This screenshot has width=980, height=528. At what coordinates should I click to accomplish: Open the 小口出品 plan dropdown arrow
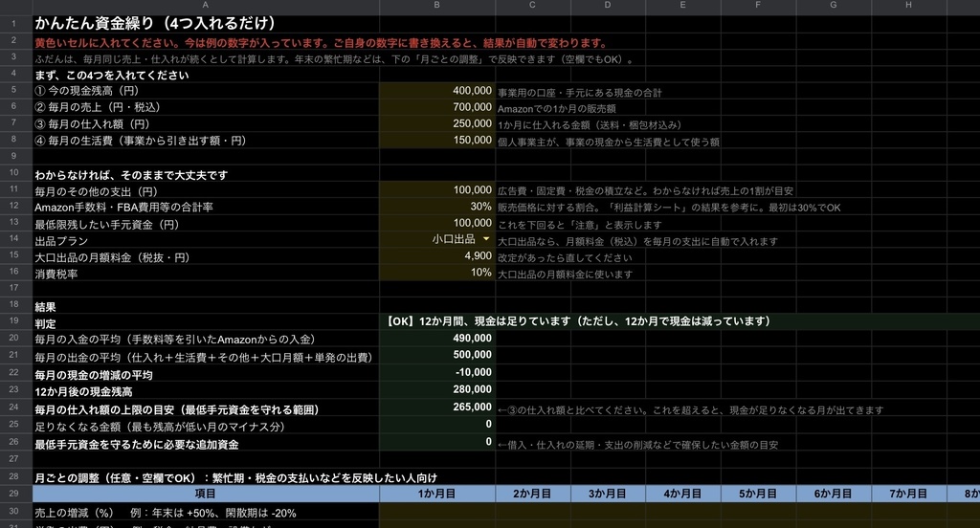(486, 239)
